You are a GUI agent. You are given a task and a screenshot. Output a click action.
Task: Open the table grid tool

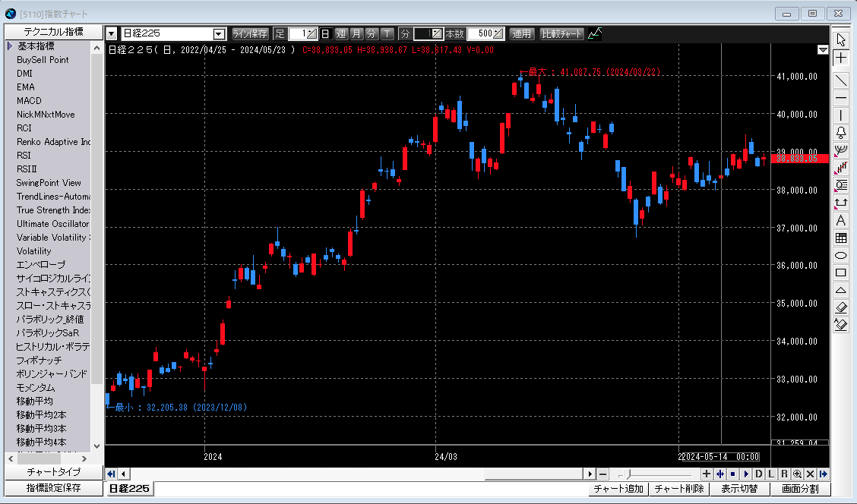pyautogui.click(x=841, y=238)
